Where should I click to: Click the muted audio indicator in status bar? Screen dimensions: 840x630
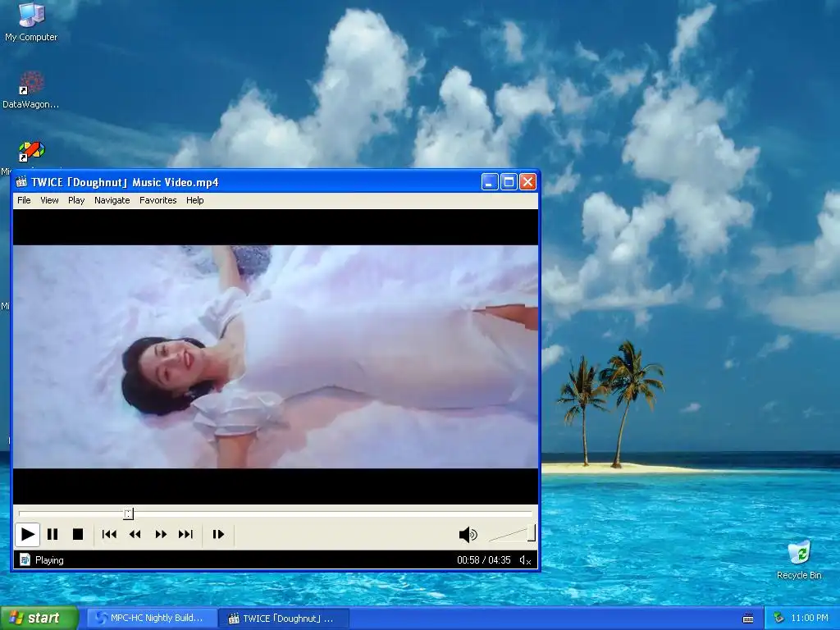pyautogui.click(x=526, y=560)
